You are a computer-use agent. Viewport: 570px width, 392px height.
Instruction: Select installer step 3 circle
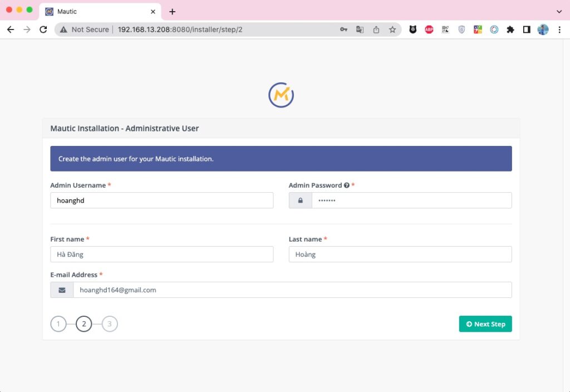tap(110, 324)
